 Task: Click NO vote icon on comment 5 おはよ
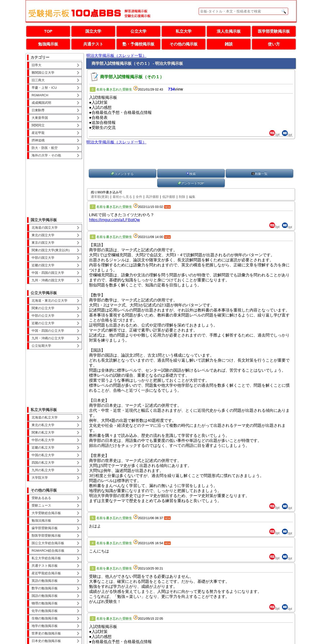tap(285, 531)
